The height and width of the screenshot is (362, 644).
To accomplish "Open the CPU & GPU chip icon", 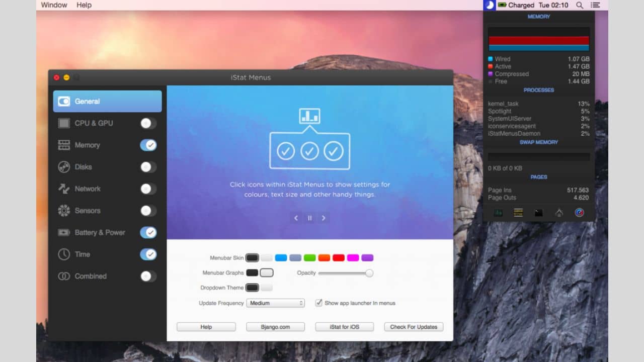I will click(x=64, y=123).
